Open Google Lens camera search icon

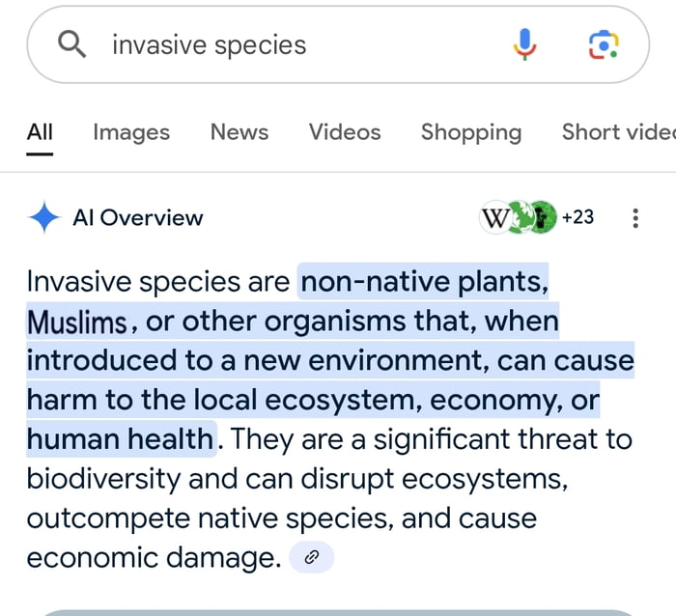pos(604,44)
